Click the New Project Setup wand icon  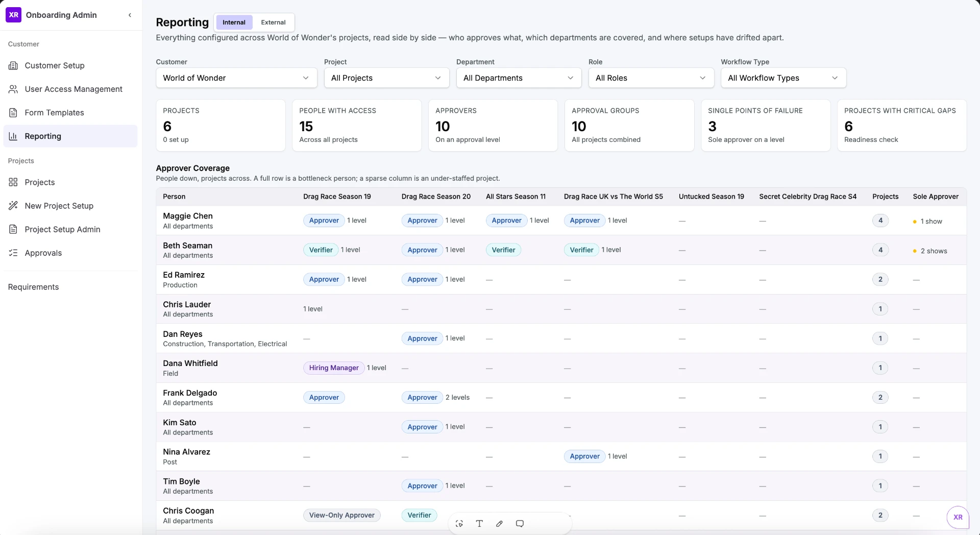pos(13,206)
